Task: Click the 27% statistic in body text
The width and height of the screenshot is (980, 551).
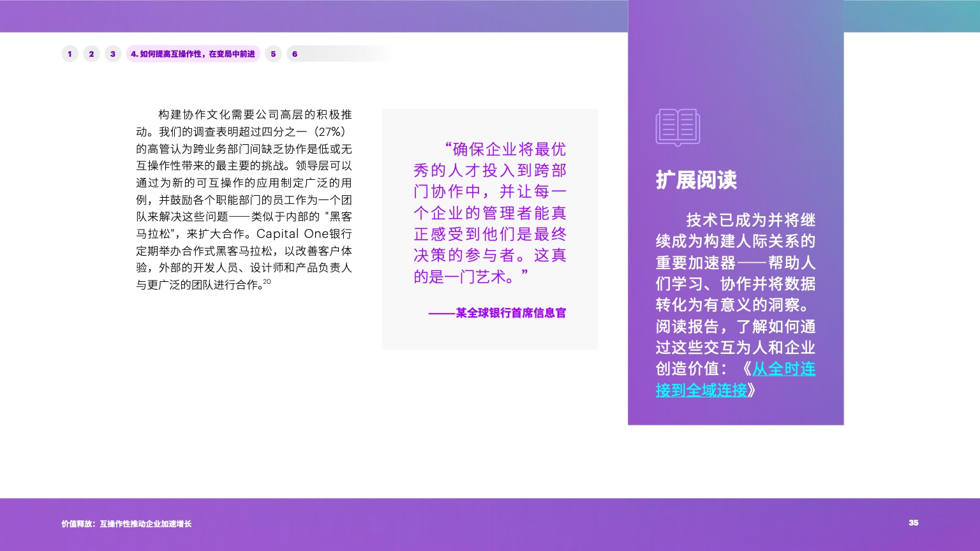Action: (331, 132)
